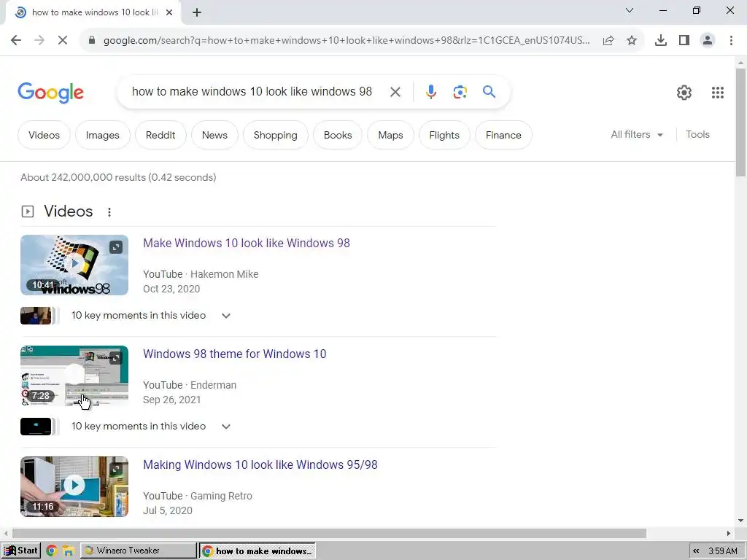
Task: Open Make Windows 10 look like Windows 98 link
Action: click(x=247, y=243)
